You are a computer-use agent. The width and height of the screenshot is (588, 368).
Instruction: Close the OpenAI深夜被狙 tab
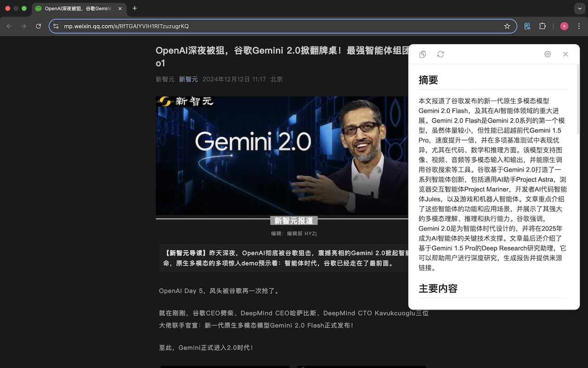[x=121, y=9]
